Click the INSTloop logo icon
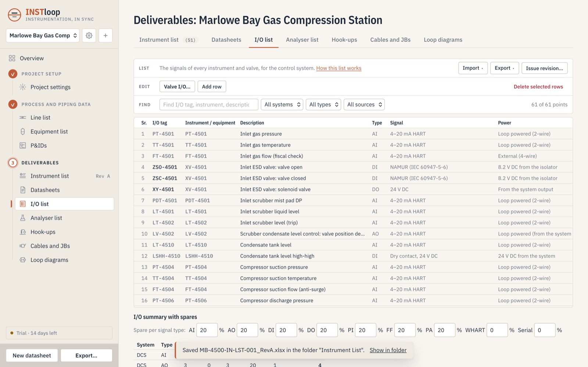Screen dimensions: 588x367 (14, 15)
